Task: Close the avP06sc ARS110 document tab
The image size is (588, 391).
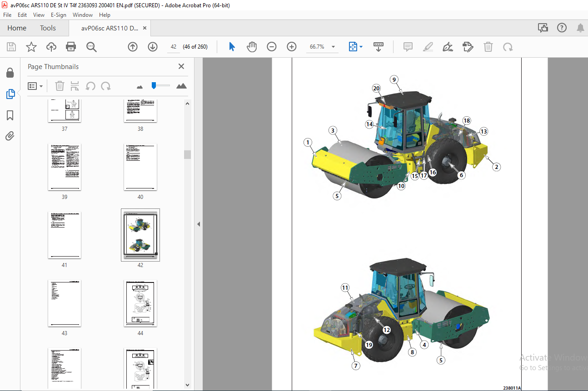Action: pos(145,28)
